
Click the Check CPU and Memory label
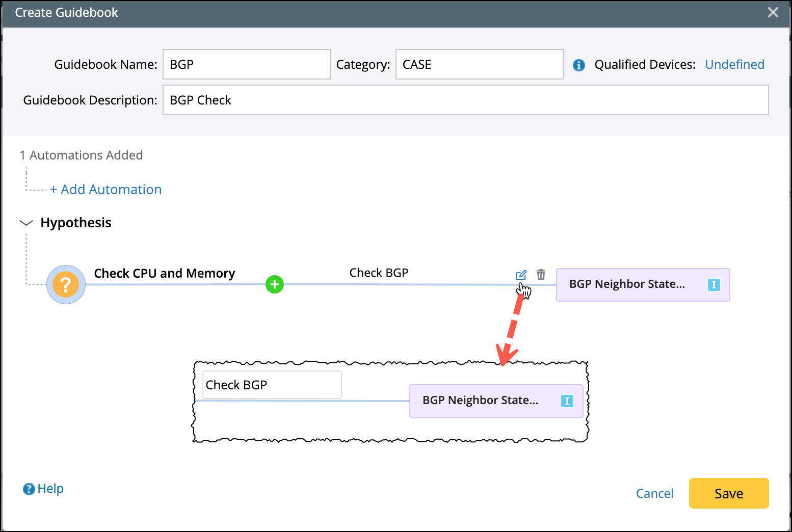[x=164, y=274]
